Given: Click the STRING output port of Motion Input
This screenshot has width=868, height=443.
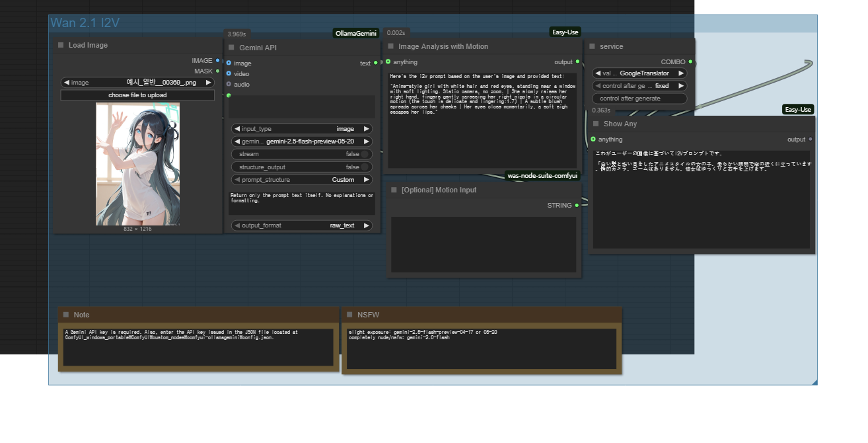Looking at the screenshot, I should coord(577,206).
